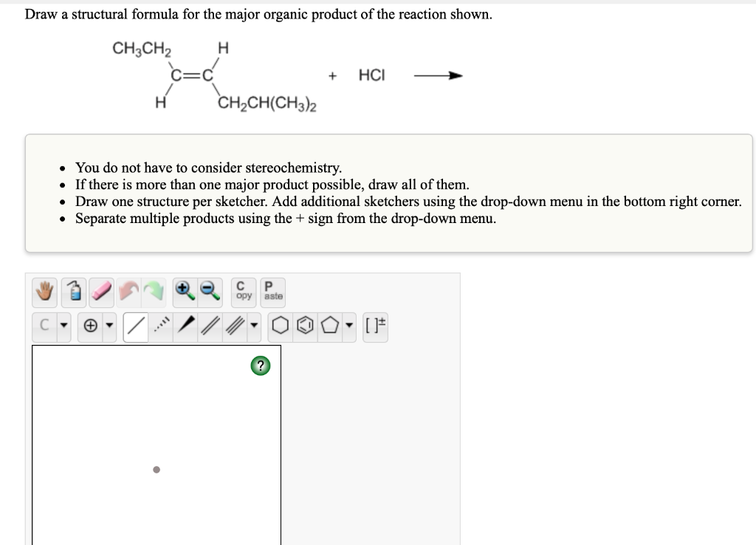Select the single bond tool

coord(136,326)
